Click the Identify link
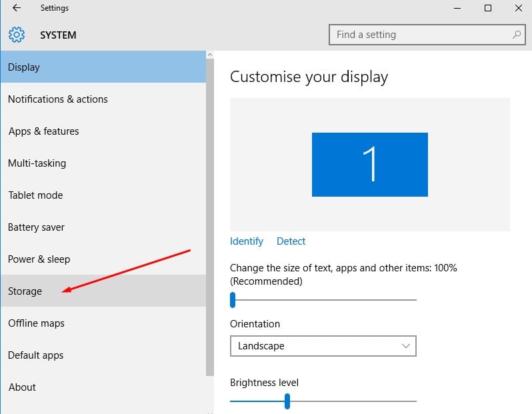 click(x=247, y=241)
